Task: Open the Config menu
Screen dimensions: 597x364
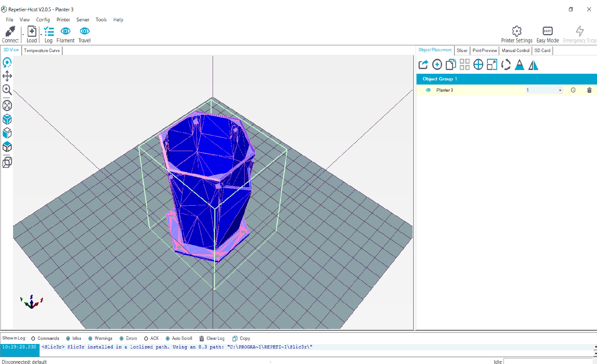Action: click(43, 20)
